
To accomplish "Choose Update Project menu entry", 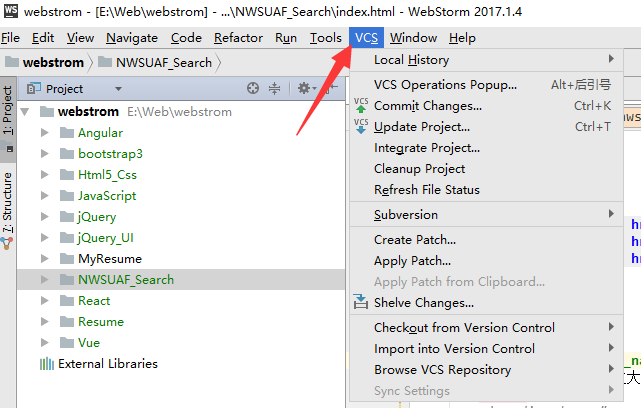I will coord(486,127).
